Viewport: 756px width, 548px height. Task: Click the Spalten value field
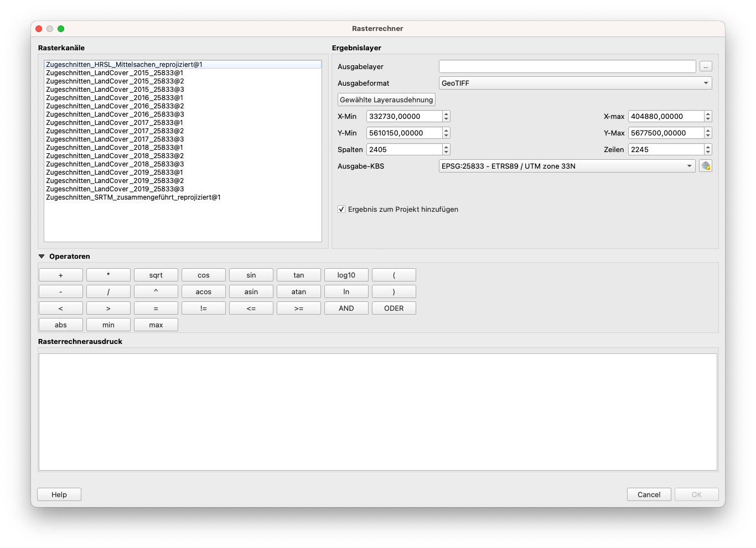(405, 149)
